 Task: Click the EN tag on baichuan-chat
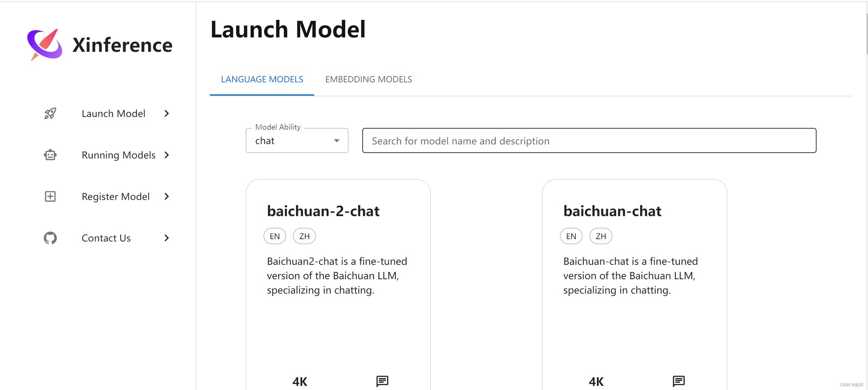pyautogui.click(x=571, y=236)
